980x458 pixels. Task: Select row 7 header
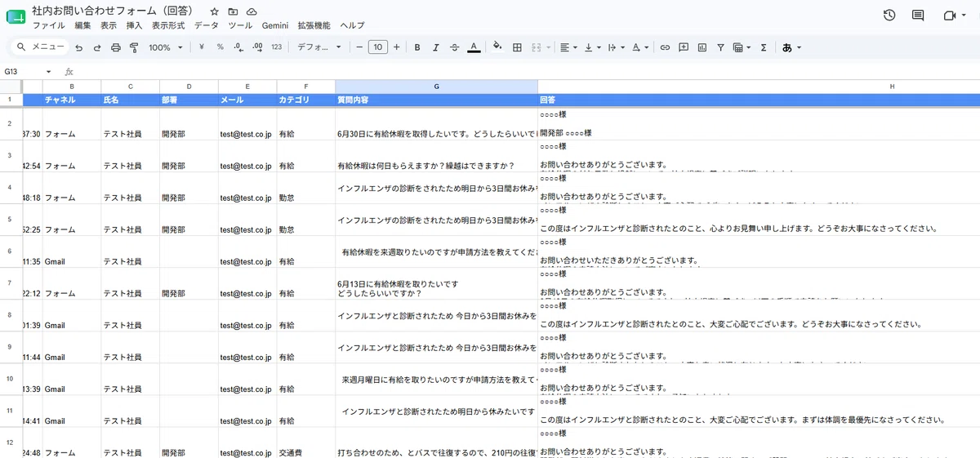[x=10, y=283]
